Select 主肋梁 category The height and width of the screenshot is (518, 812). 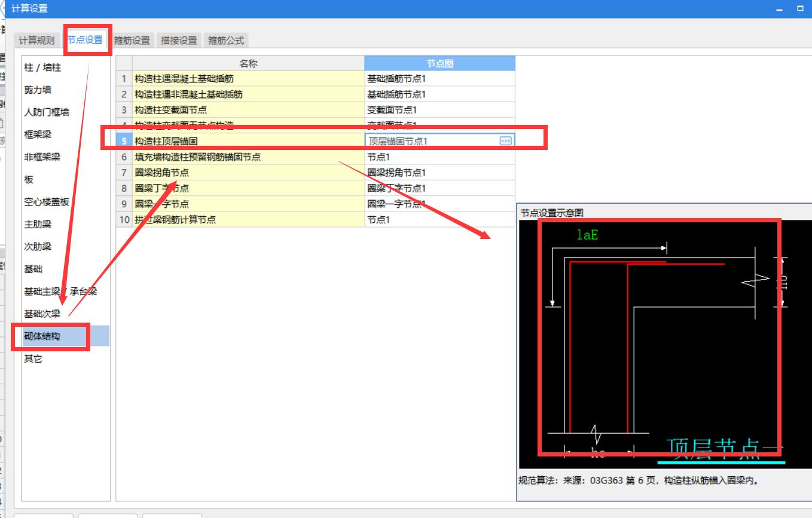[66, 224]
